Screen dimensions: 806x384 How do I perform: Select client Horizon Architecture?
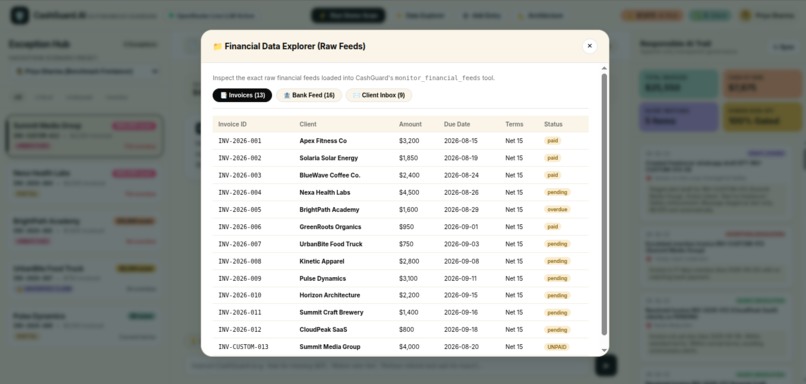tap(329, 295)
